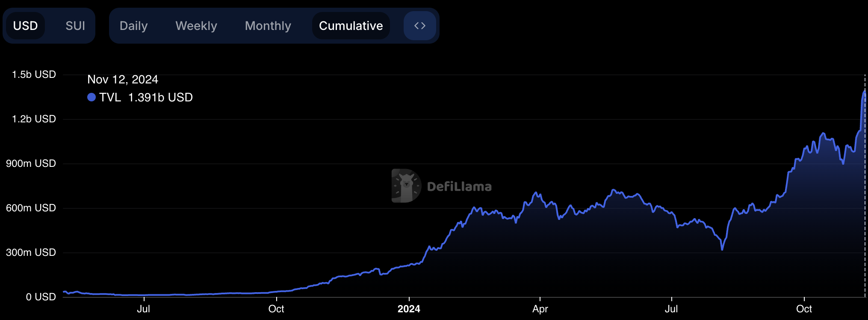Screen dimensions: 868x320
Task: Click the 900m USD y-axis label
Action: coord(31,163)
